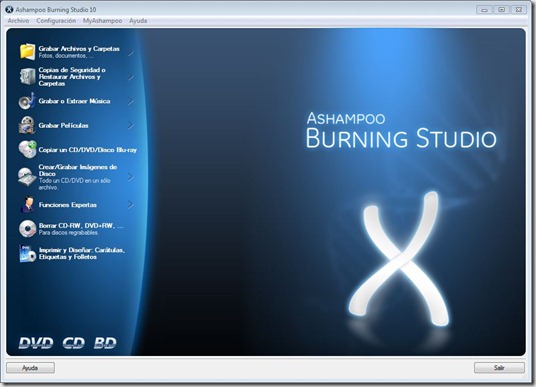536x387 pixels.
Task: Click the disc image drive icon
Action: coord(27,177)
